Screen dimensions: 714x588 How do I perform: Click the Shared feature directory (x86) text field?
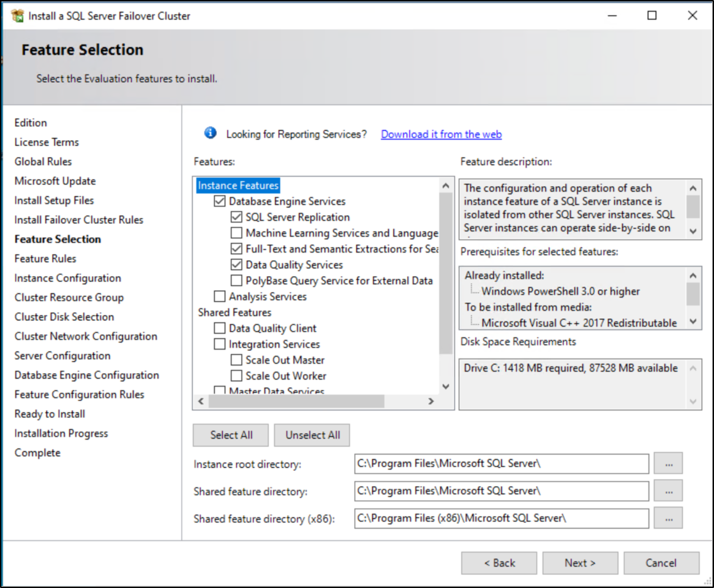(x=501, y=518)
